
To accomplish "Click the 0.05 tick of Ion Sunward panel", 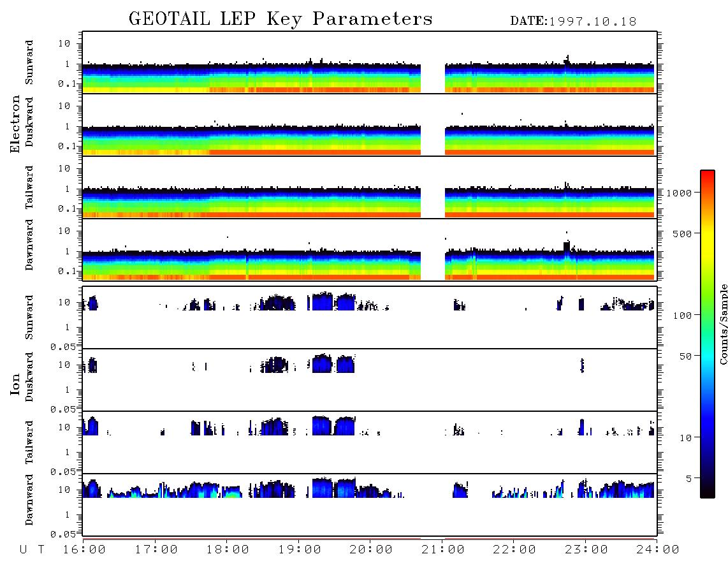I will click(x=64, y=347).
